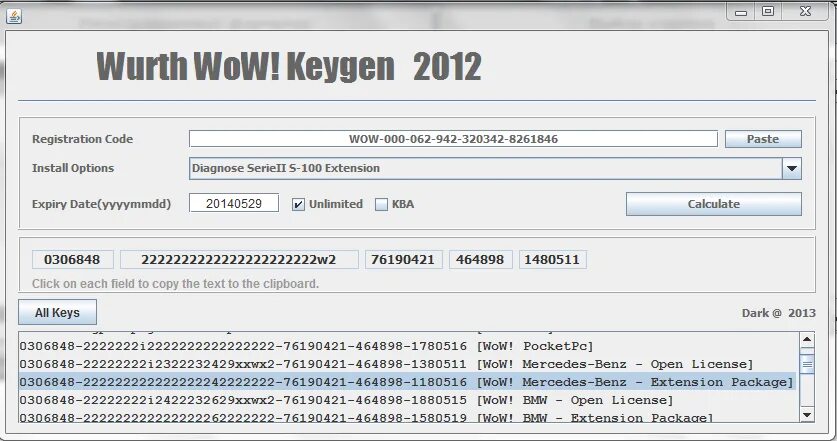This screenshot has width=837, height=441.
Task: Click the All Keys button
Action: (x=57, y=312)
